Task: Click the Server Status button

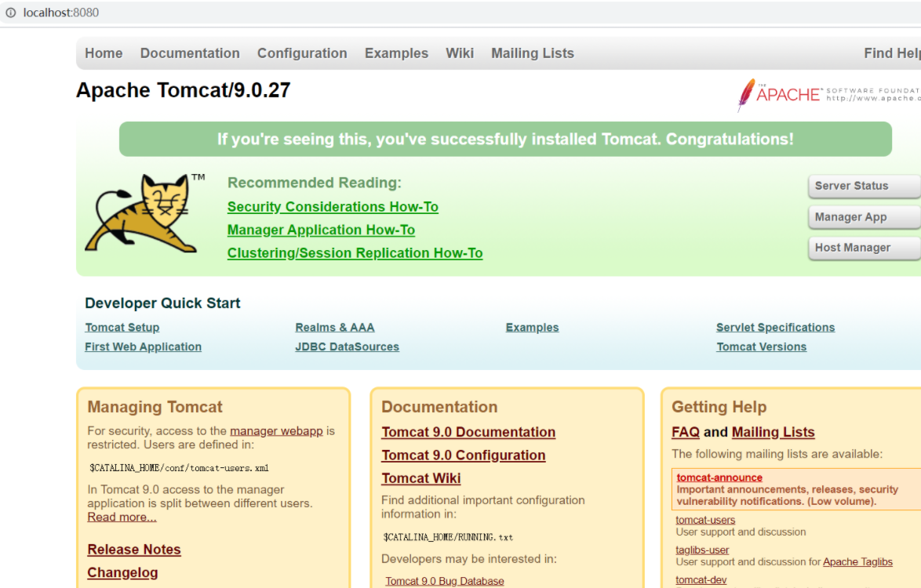Action: (x=864, y=186)
